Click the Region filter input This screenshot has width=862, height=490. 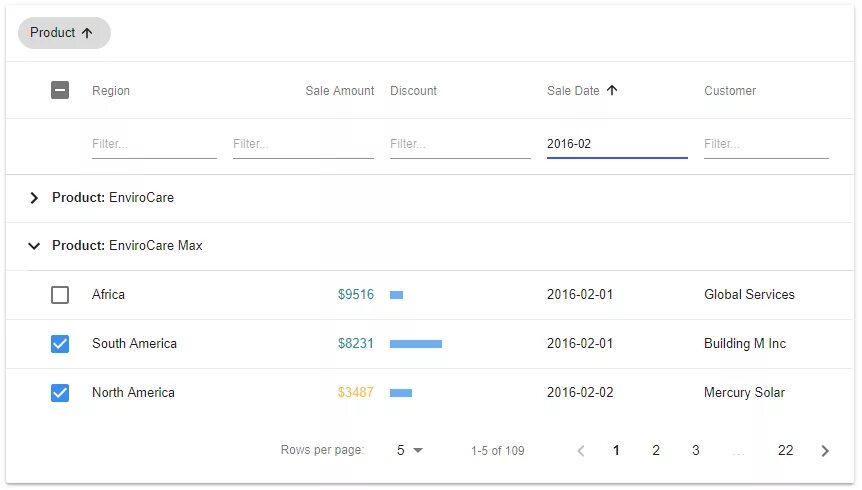154,144
